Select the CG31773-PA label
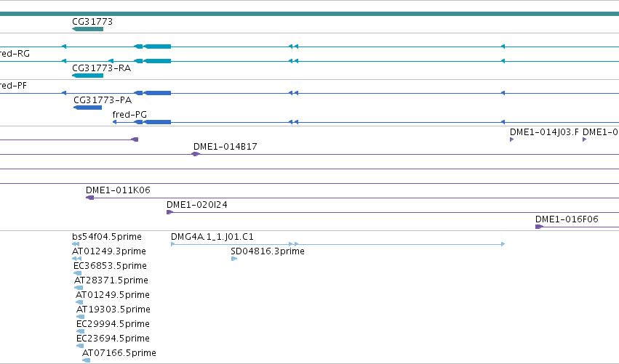Image resolution: width=619 pixels, height=364 pixels. tap(103, 100)
